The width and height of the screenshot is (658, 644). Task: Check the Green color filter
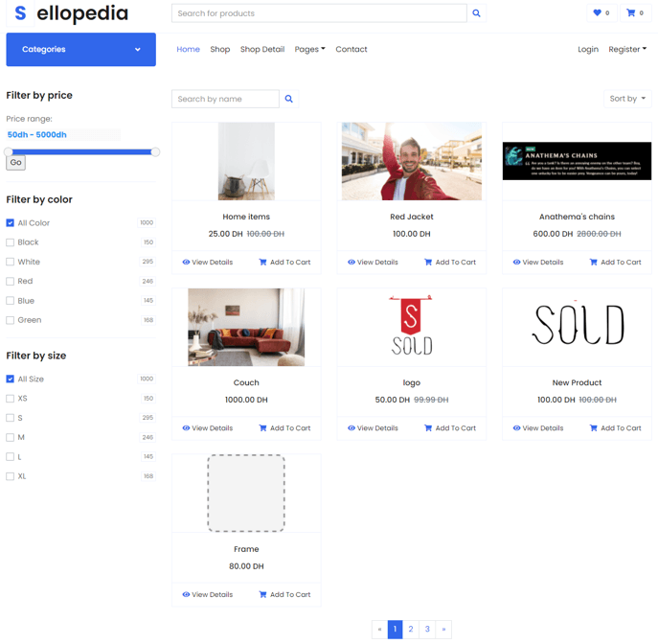[11, 320]
